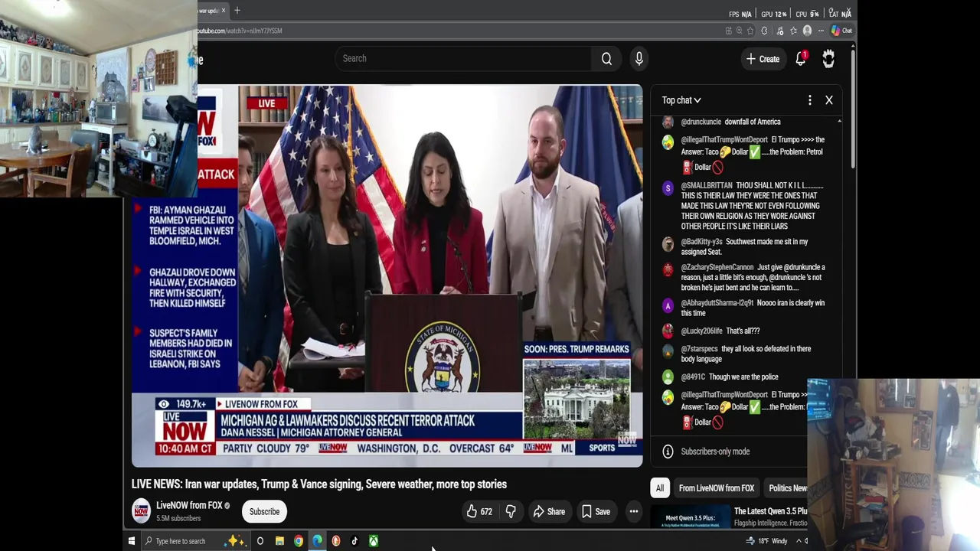Select From LiveNOW from FOX chip
Image resolution: width=980 pixels, height=551 pixels.
point(716,488)
